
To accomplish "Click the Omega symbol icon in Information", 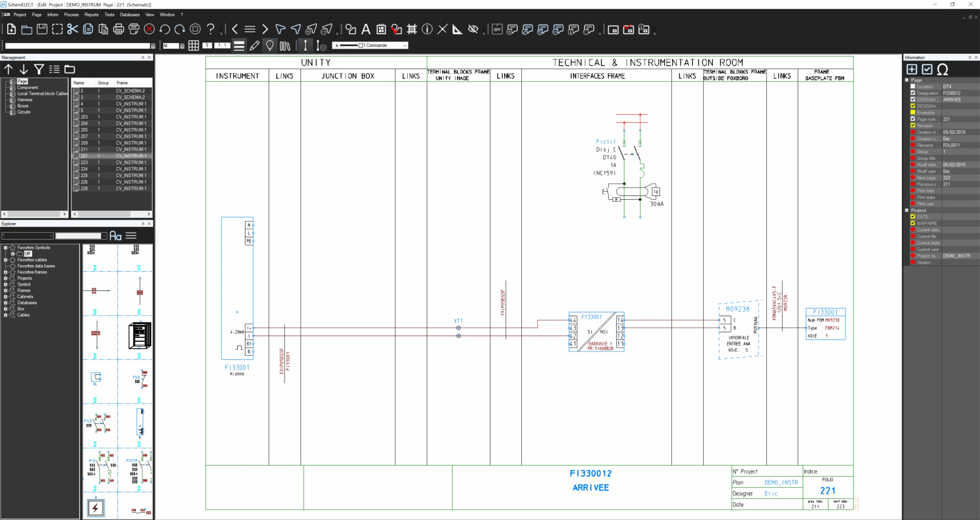I will pyautogui.click(x=942, y=69).
